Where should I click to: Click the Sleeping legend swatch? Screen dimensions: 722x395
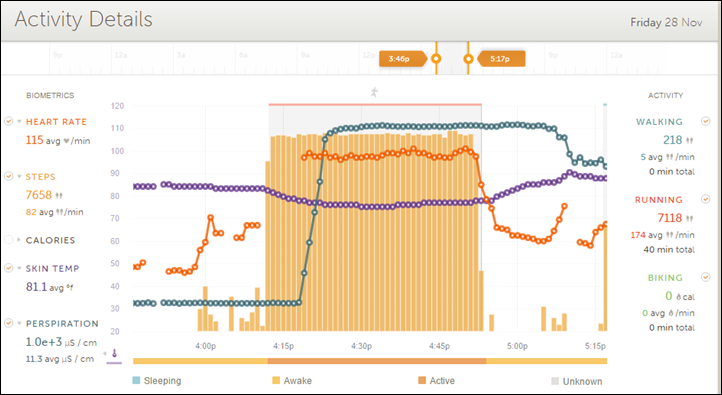tap(136, 381)
